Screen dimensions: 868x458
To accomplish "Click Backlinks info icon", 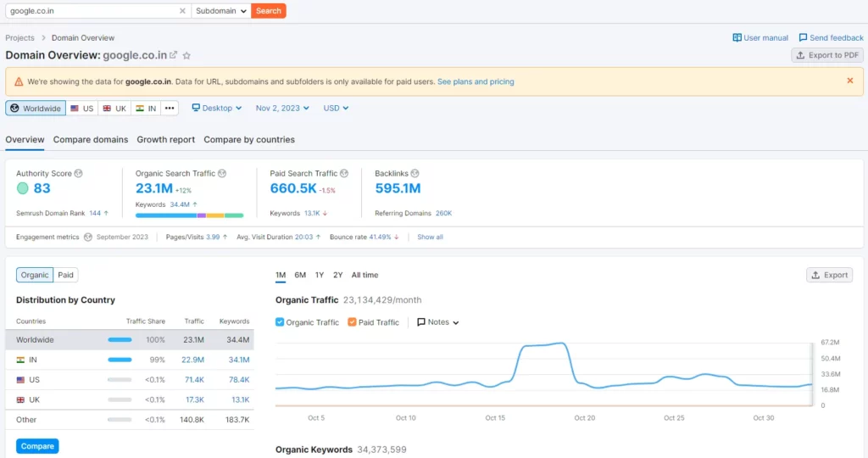I will click(x=415, y=173).
